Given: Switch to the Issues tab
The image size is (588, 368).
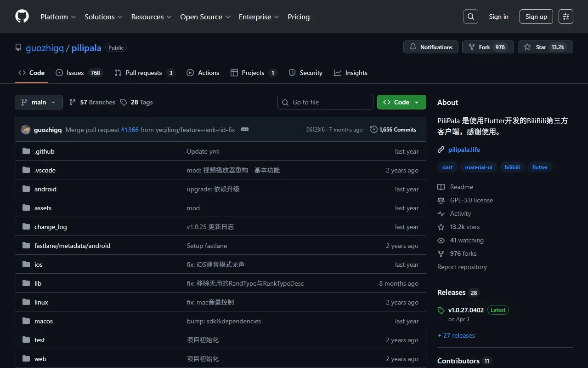Looking at the screenshot, I should (75, 73).
